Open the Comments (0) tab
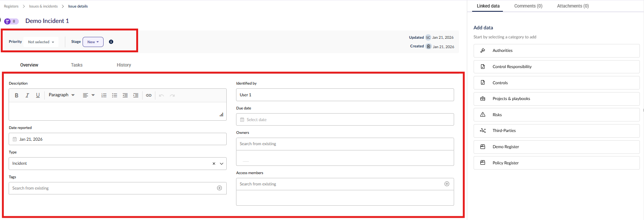The width and height of the screenshot is (644, 220). click(528, 6)
